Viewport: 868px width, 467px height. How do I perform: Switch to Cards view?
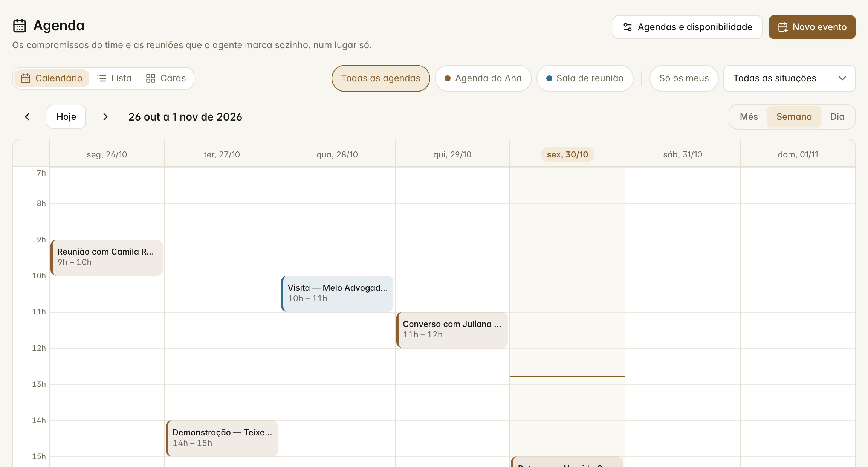point(166,78)
